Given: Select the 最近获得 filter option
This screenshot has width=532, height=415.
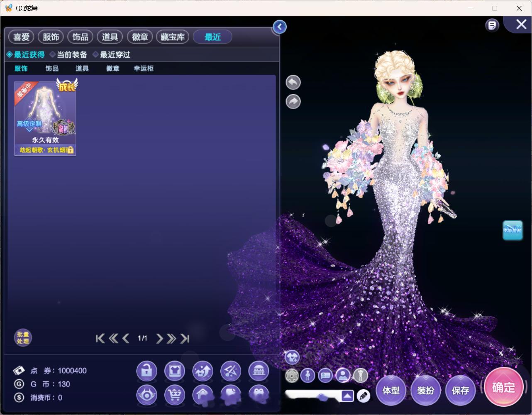Looking at the screenshot, I should coord(26,54).
